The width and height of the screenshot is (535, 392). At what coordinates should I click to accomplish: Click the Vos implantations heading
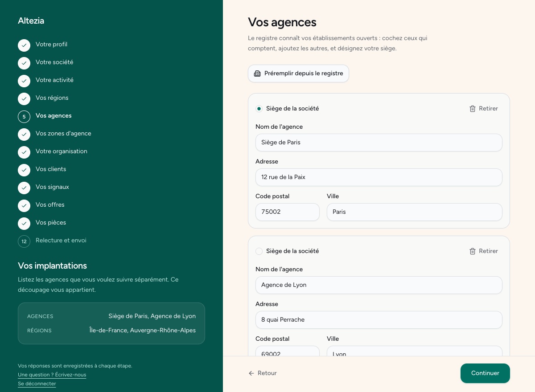coord(53,266)
